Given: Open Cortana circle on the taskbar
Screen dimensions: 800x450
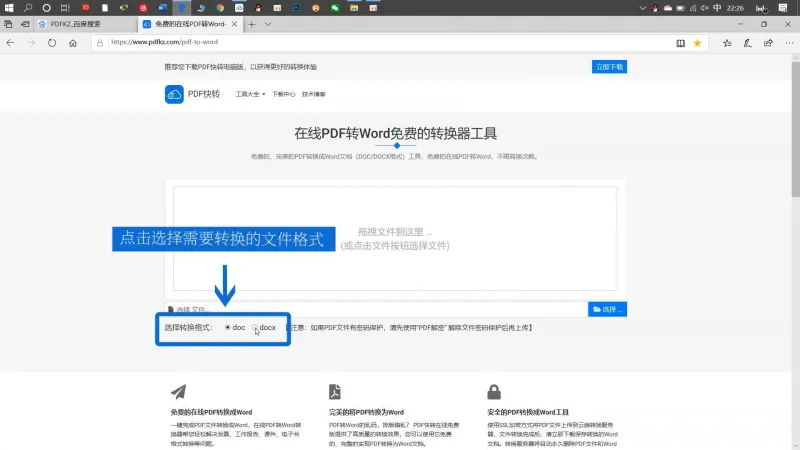Looking at the screenshot, I should click(46, 8).
